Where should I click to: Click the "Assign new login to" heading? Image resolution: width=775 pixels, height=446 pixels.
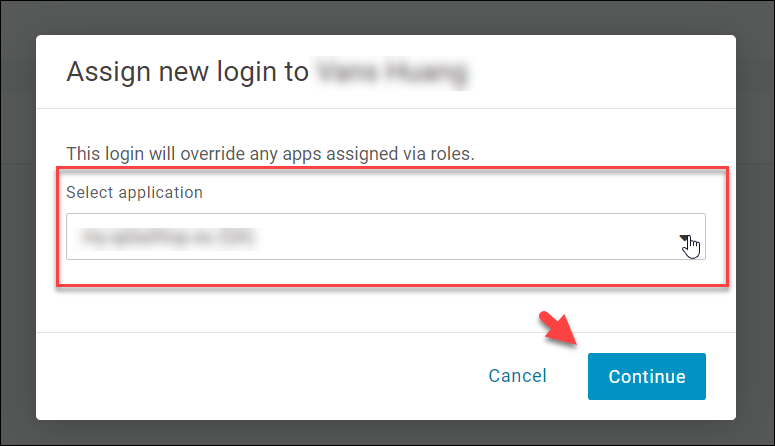tap(187, 72)
